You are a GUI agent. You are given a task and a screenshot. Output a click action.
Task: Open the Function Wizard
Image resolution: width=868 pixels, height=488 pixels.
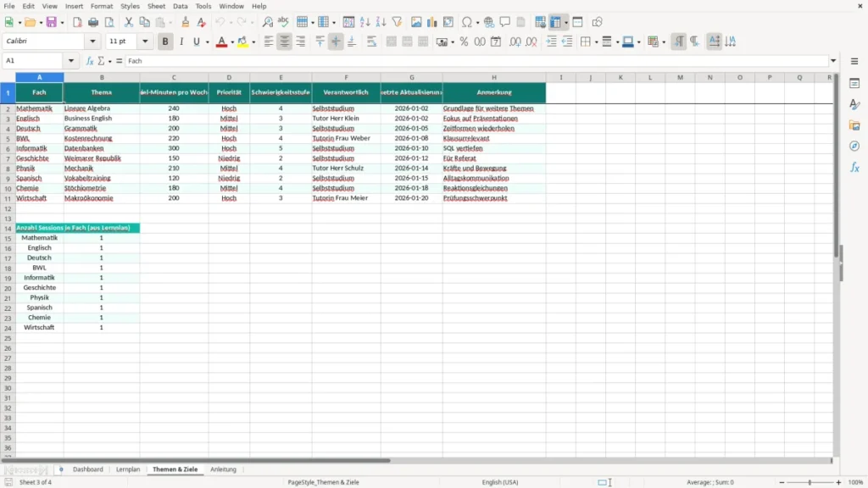click(x=90, y=61)
